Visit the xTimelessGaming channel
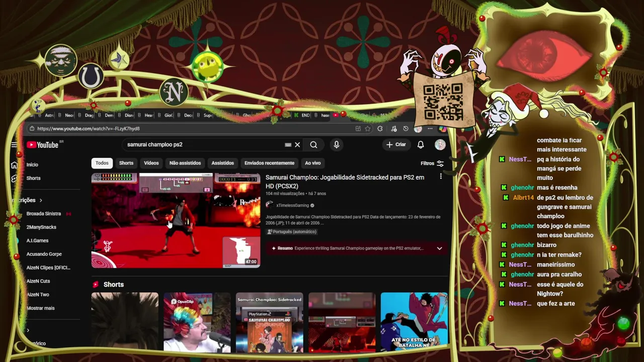This screenshot has width=644, height=362. [292, 205]
